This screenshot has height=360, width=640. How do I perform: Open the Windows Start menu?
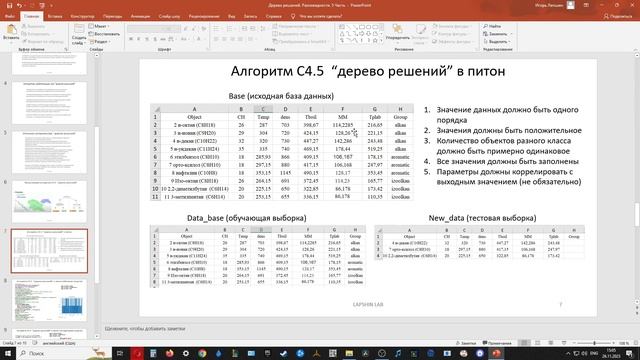(x=8, y=353)
